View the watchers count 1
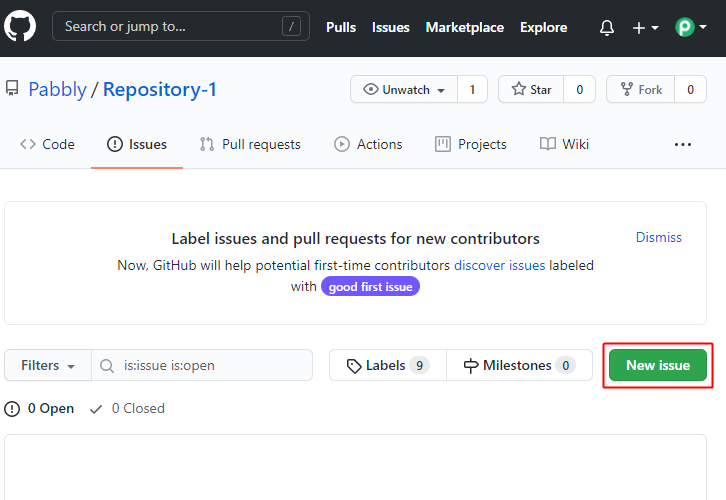 (472, 89)
